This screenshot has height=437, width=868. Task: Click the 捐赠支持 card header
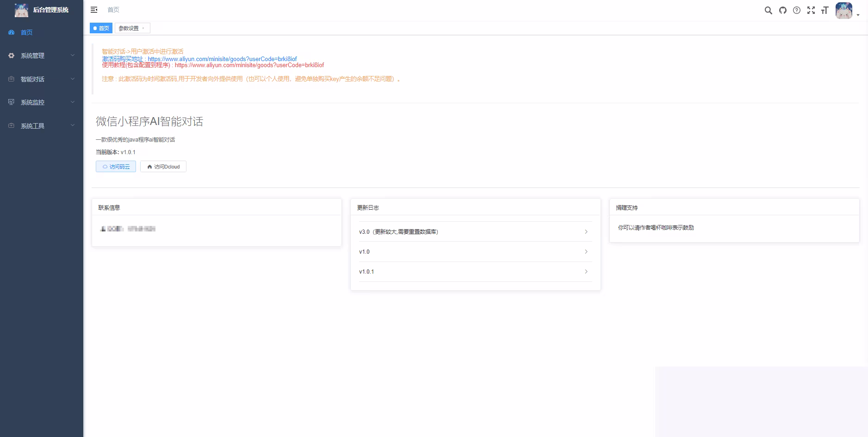pyautogui.click(x=734, y=207)
